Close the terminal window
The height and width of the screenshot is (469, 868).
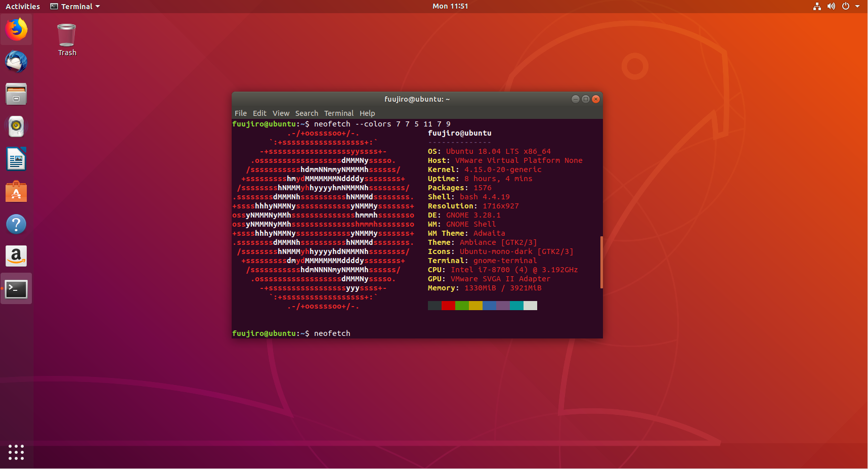click(596, 99)
